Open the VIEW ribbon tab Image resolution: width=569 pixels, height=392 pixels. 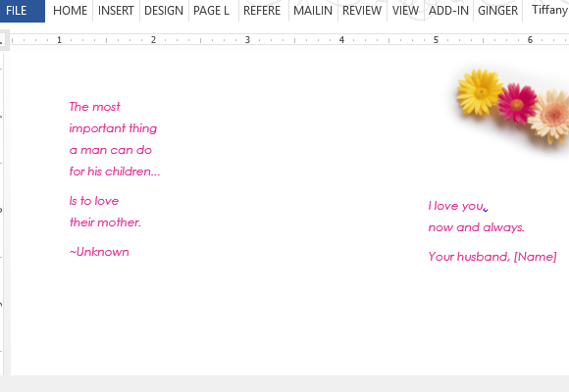[405, 11]
